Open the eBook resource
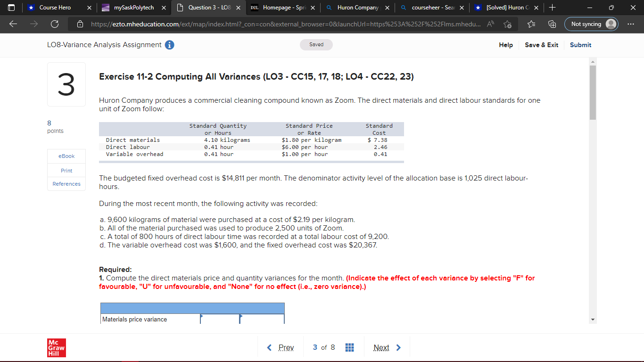The image size is (644, 362). [66, 156]
